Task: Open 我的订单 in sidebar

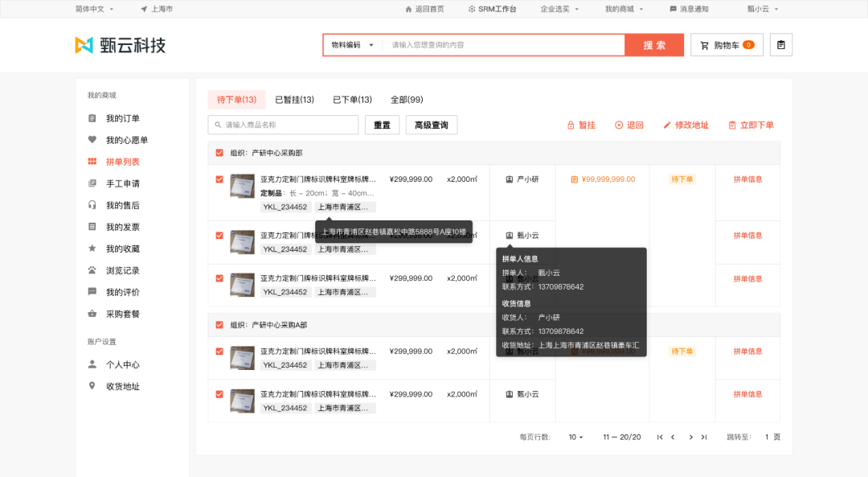Action: (123, 118)
